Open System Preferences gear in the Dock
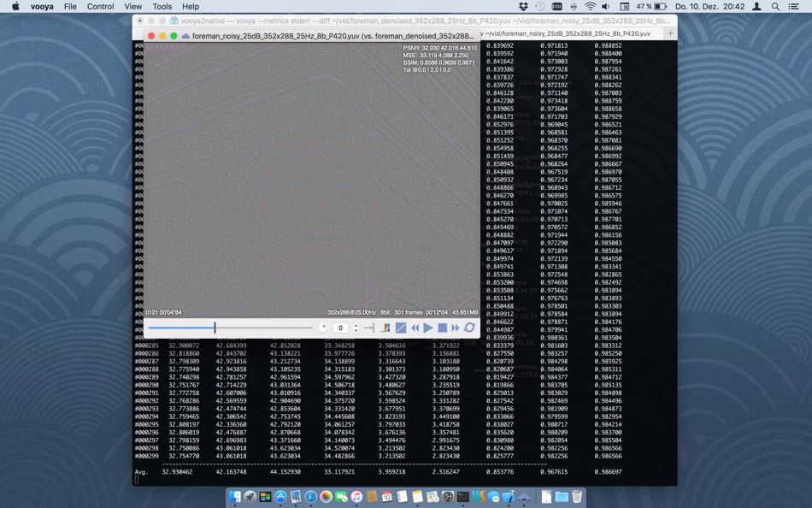This screenshot has width=812, height=508. click(x=447, y=497)
